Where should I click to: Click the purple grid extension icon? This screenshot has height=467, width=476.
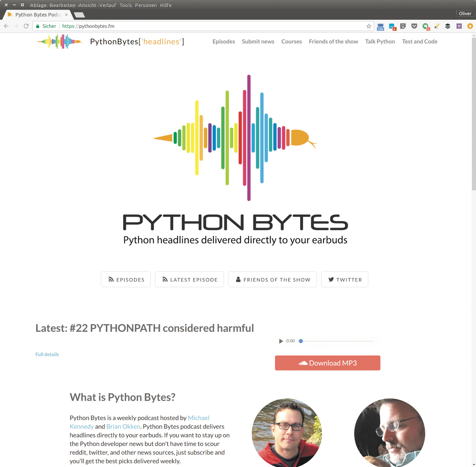coord(459,26)
